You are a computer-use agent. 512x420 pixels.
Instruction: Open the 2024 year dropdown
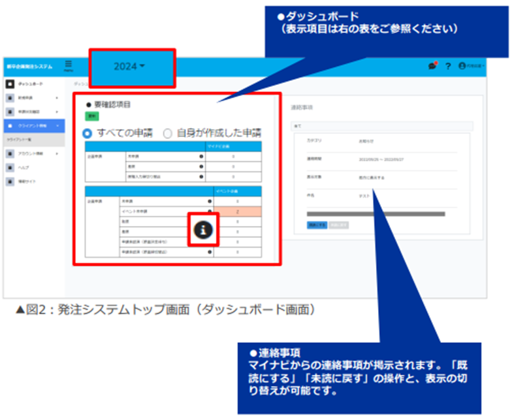pos(129,67)
